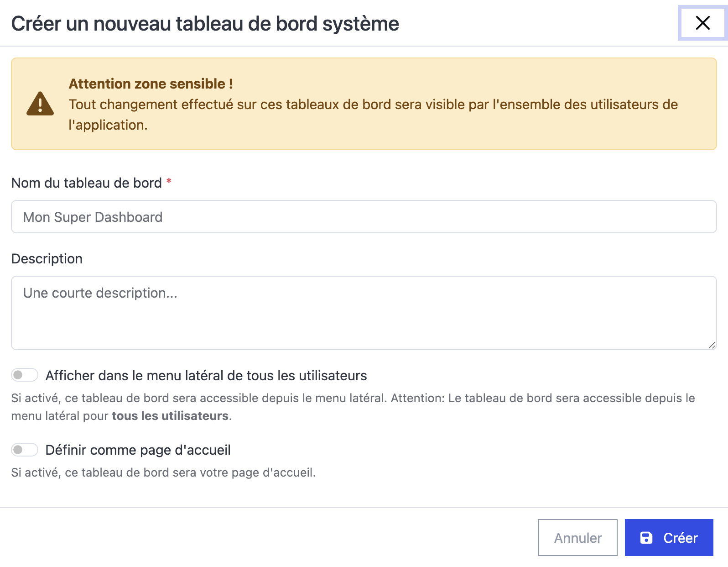The height and width of the screenshot is (567, 728).
Task: Click the dialog title 'Créer un nouveau tableau'
Action: [x=205, y=24]
